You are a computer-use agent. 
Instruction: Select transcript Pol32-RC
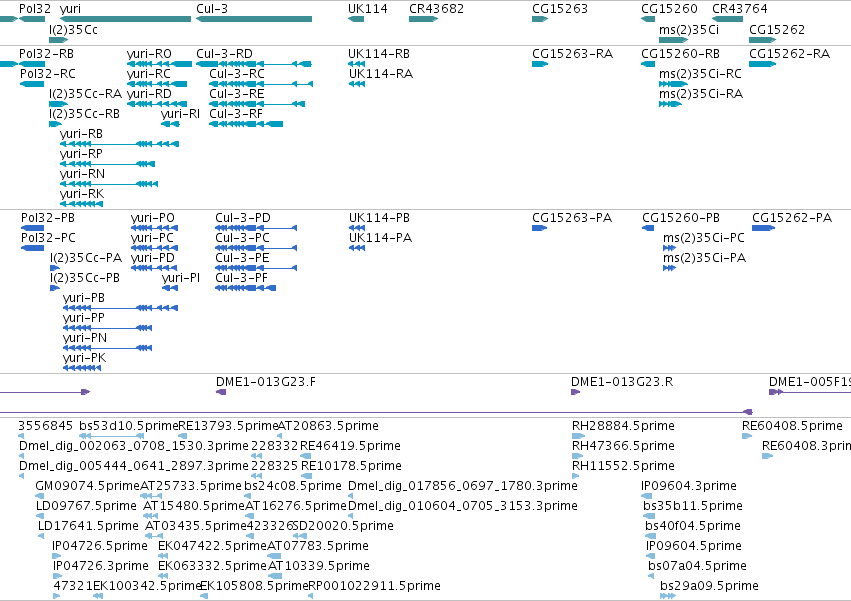tap(32, 84)
